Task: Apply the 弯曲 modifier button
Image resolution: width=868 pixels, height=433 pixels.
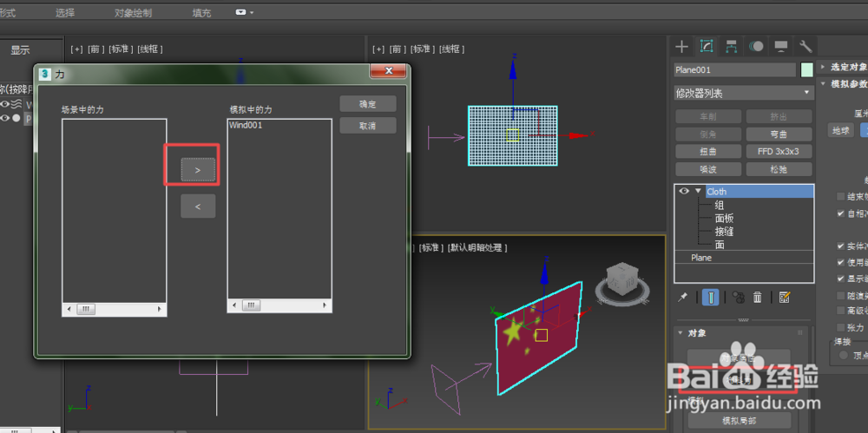Action: pyautogui.click(x=779, y=134)
